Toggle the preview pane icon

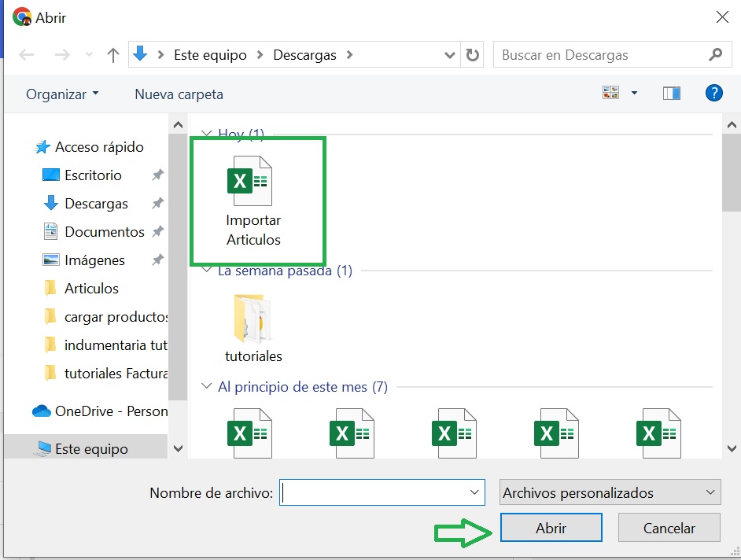671,94
